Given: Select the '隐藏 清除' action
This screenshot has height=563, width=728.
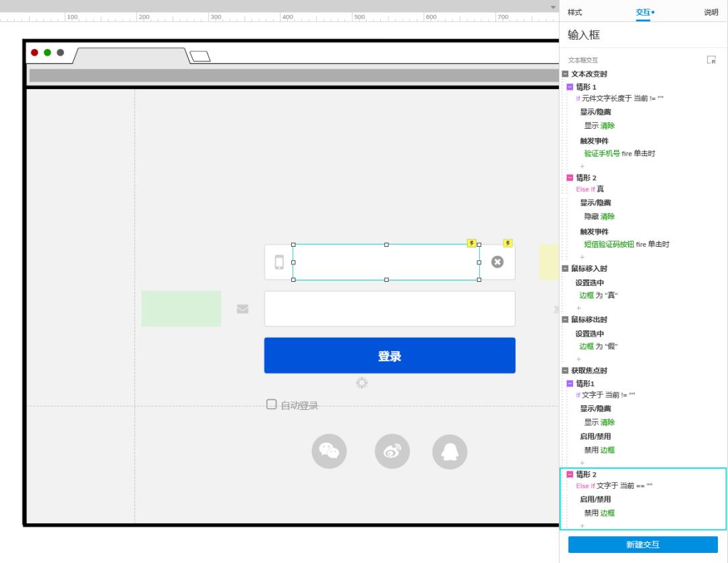Looking at the screenshot, I should pos(599,216).
